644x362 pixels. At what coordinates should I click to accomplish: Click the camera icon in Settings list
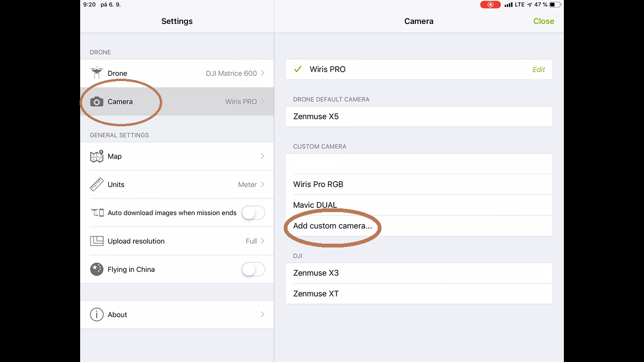97,101
